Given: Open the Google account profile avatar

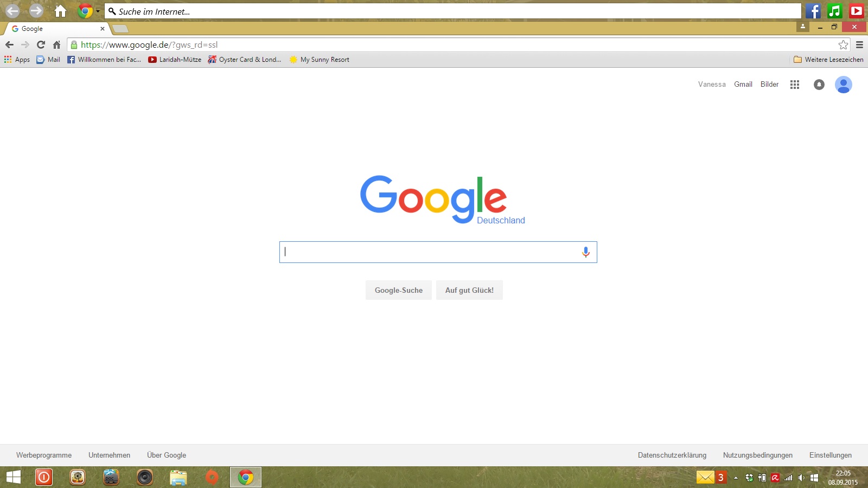Looking at the screenshot, I should [843, 85].
